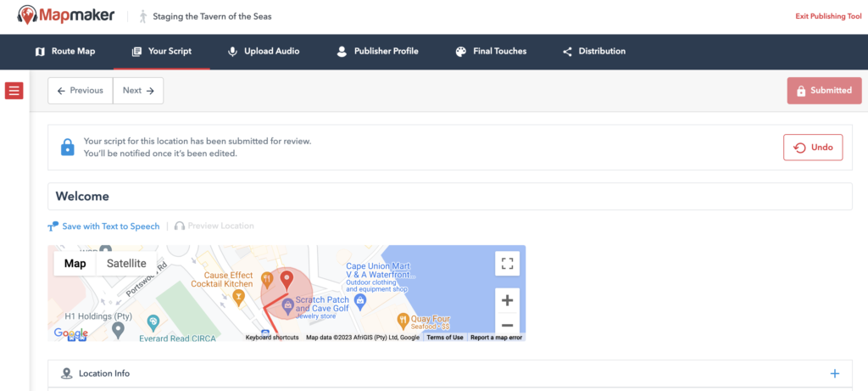Viewport: 868px width, 391px height.
Task: Zoom out on the map
Action: [x=507, y=325]
